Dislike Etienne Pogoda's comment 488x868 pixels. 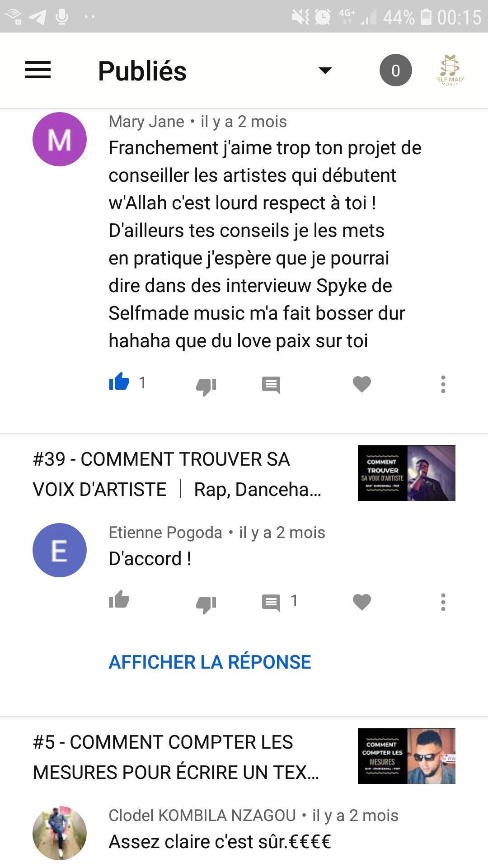(x=206, y=604)
